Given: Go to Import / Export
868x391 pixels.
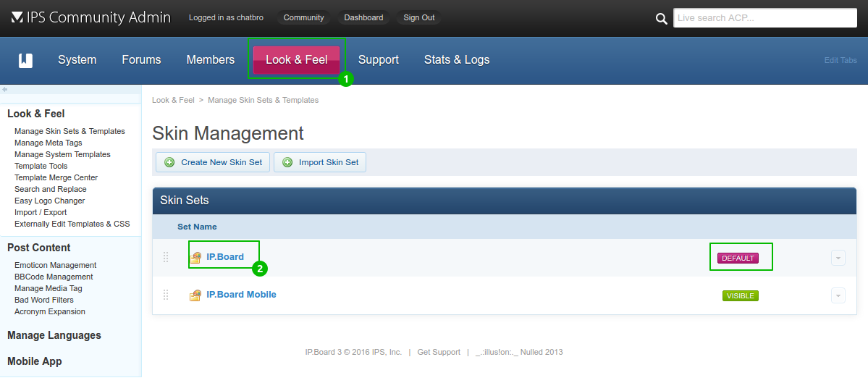Looking at the screenshot, I should (x=41, y=213).
